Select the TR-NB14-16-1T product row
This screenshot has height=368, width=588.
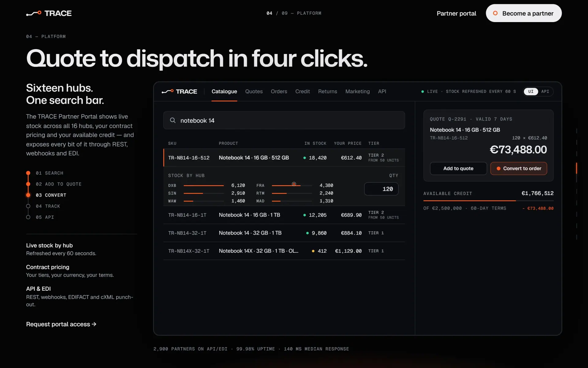[x=284, y=215]
